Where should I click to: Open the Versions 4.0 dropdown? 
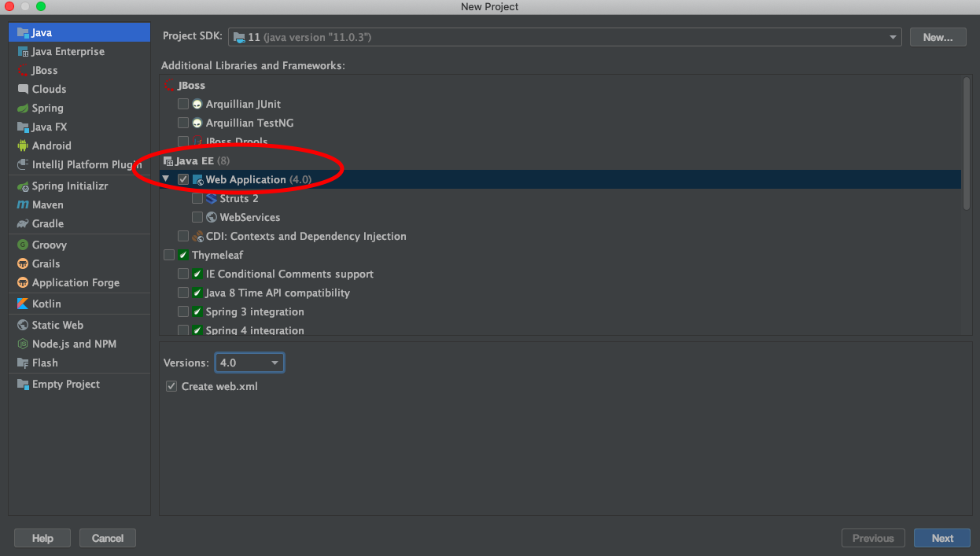point(249,363)
